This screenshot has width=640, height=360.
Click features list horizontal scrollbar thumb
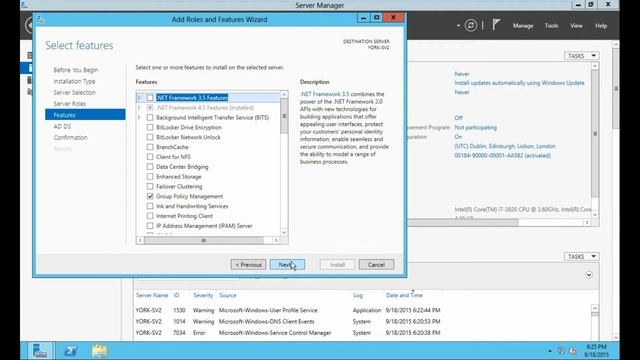204,240
